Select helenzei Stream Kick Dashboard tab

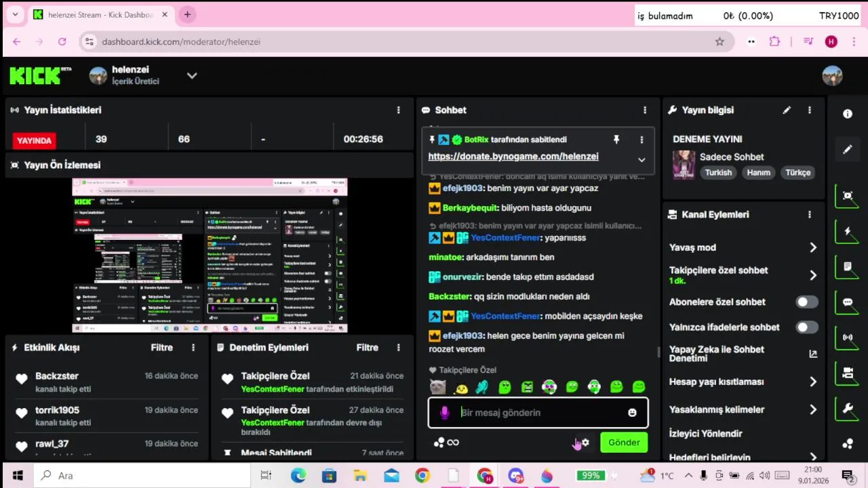point(100,15)
